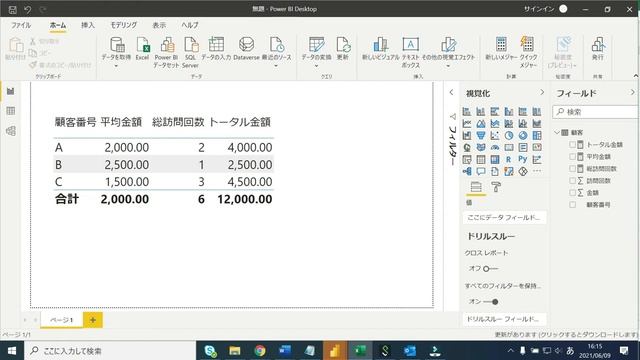Select the funnel chart visual
The image size is (640, 360).
tap(481, 136)
